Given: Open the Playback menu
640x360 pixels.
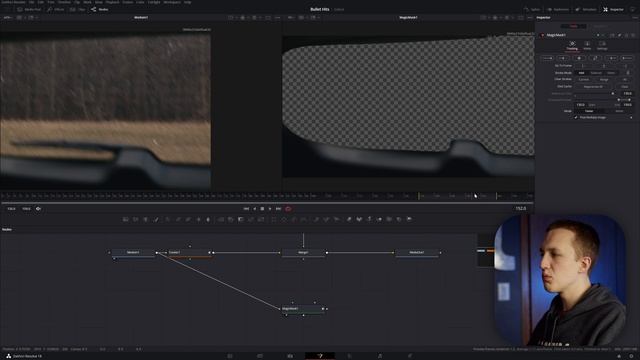Looking at the screenshot, I should [x=112, y=2].
